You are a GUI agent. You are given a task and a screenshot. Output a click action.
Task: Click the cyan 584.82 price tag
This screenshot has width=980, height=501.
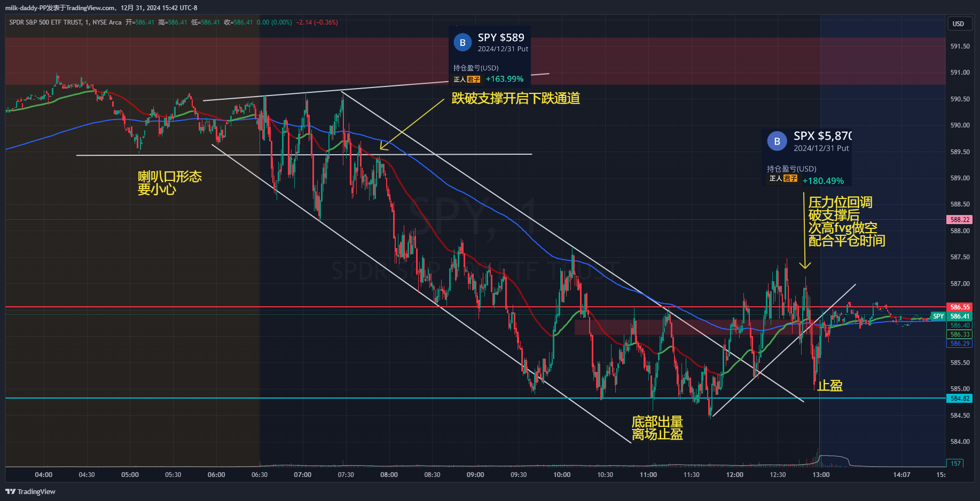pyautogui.click(x=959, y=398)
